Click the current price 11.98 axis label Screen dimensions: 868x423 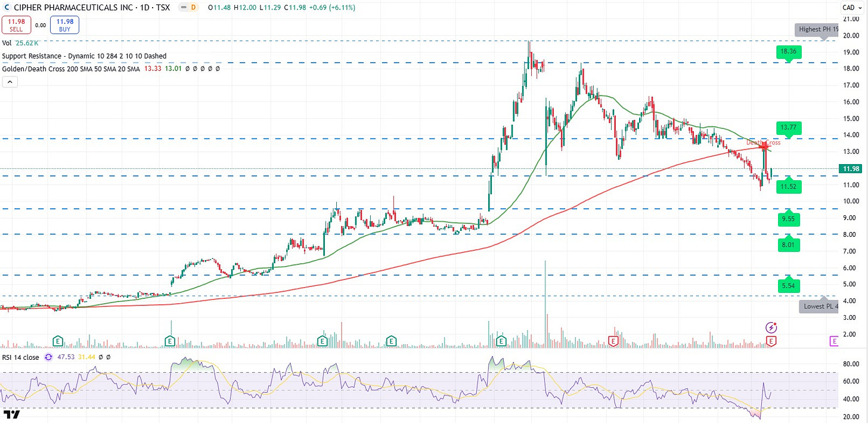[850, 169]
